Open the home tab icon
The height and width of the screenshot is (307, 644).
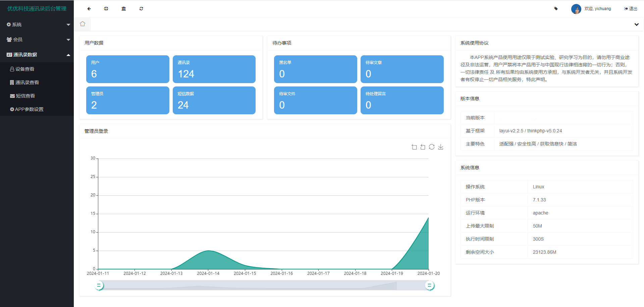coord(83,24)
